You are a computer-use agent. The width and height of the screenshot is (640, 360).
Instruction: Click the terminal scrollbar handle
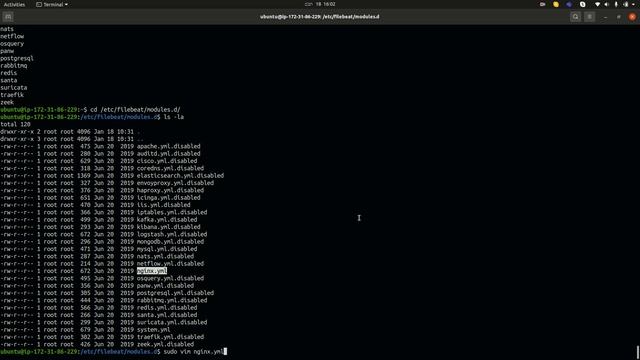[x=638, y=352]
